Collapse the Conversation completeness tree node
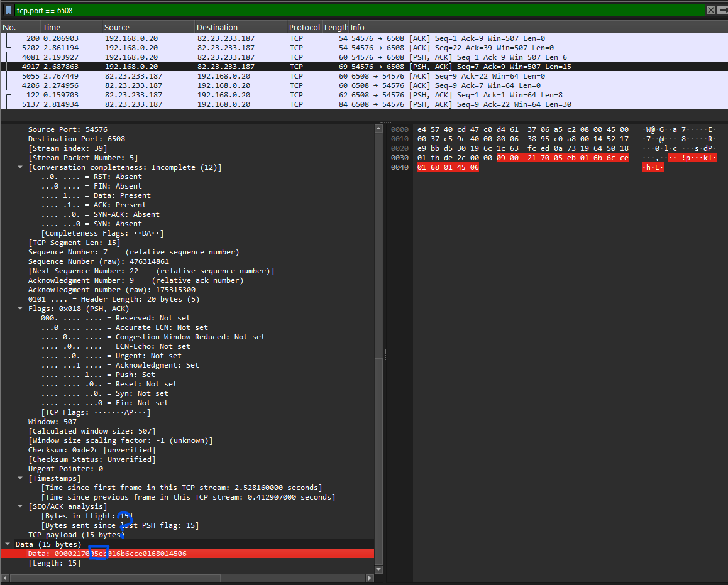Viewport: 728px width, 585px height. click(x=21, y=167)
